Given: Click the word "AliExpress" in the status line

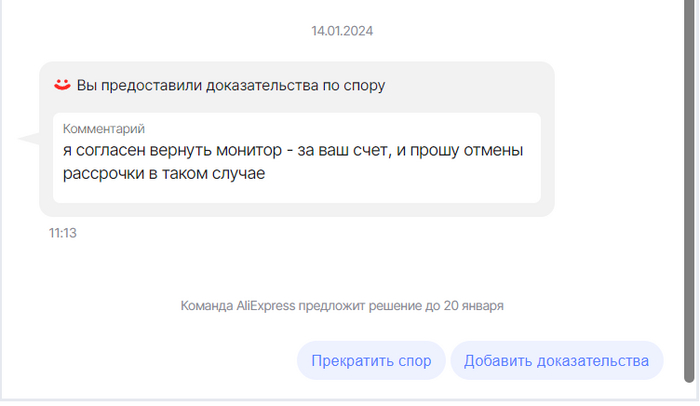Looking at the screenshot, I should click(x=265, y=305).
